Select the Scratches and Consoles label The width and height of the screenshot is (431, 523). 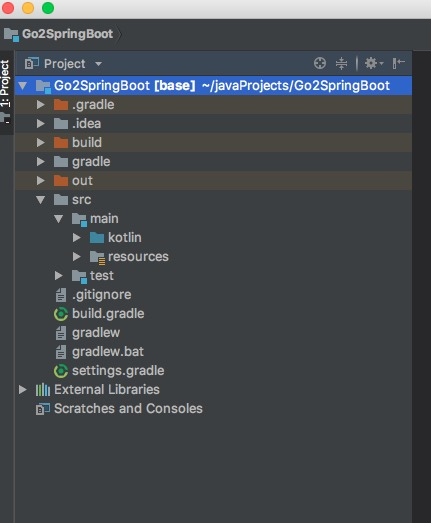[x=128, y=409]
